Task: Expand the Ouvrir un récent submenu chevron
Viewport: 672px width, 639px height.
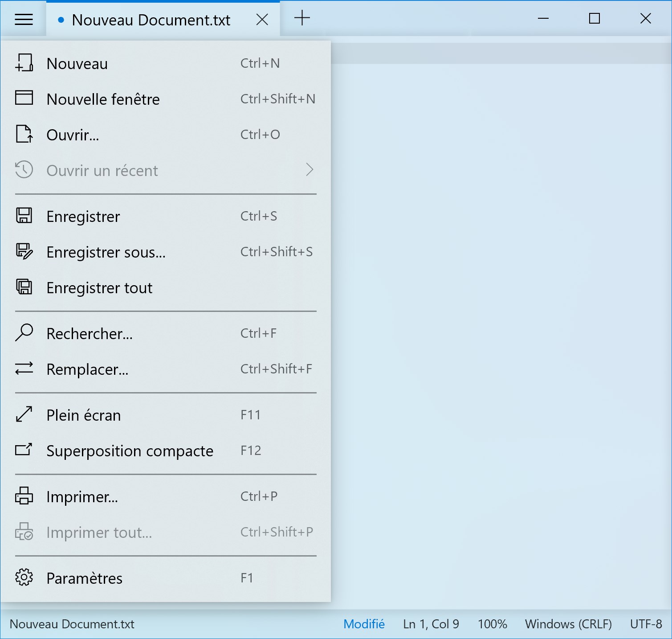Action: (x=310, y=170)
